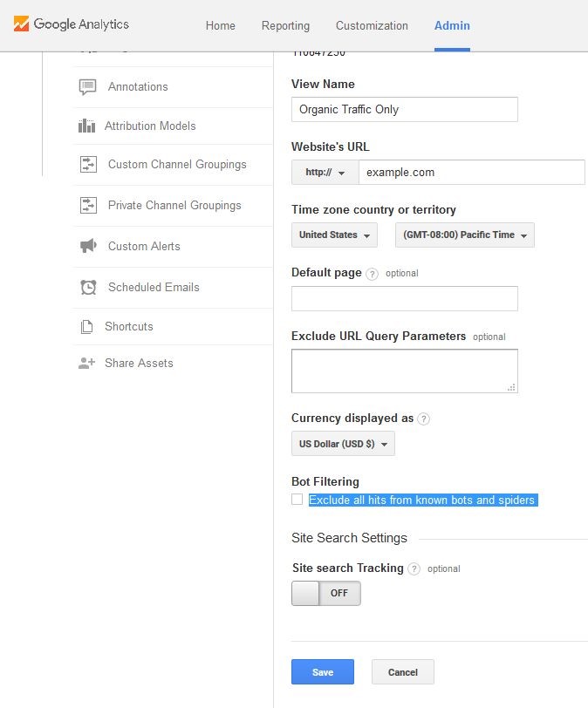Click the help icon next to Site search Tracking
588x708 pixels.
tap(414, 568)
